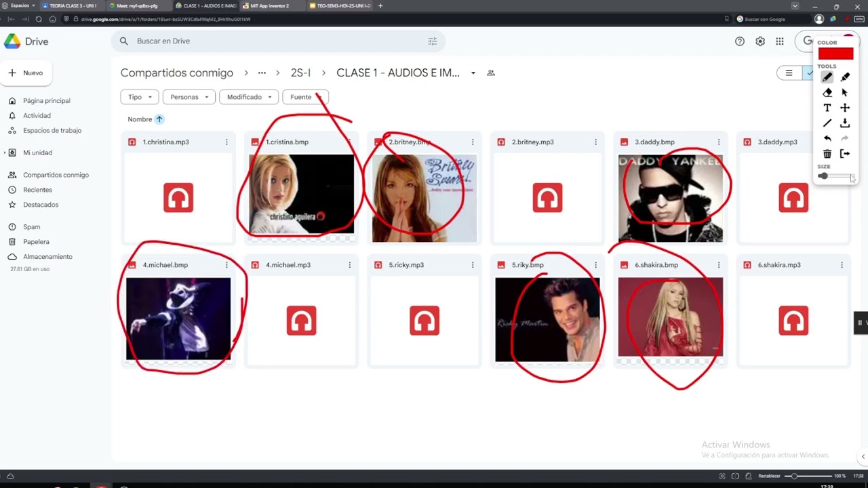Open Actividad in sidebar

(37, 116)
